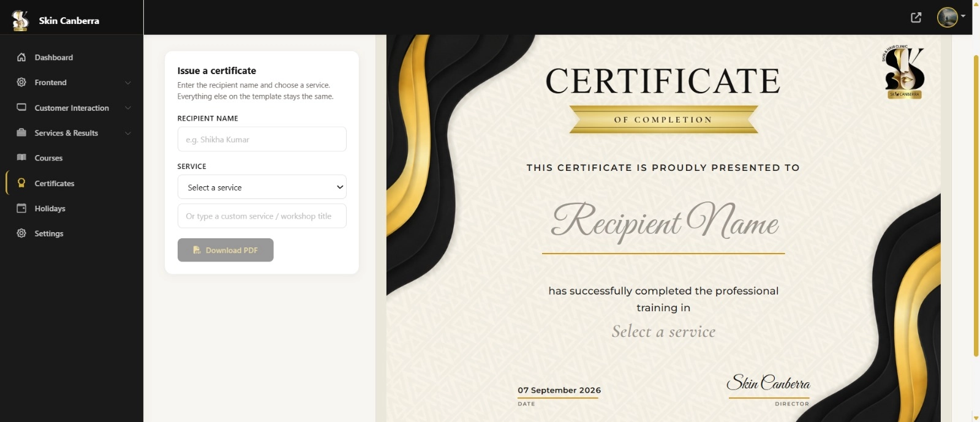Click the Services & Results briefcase icon

21,132
